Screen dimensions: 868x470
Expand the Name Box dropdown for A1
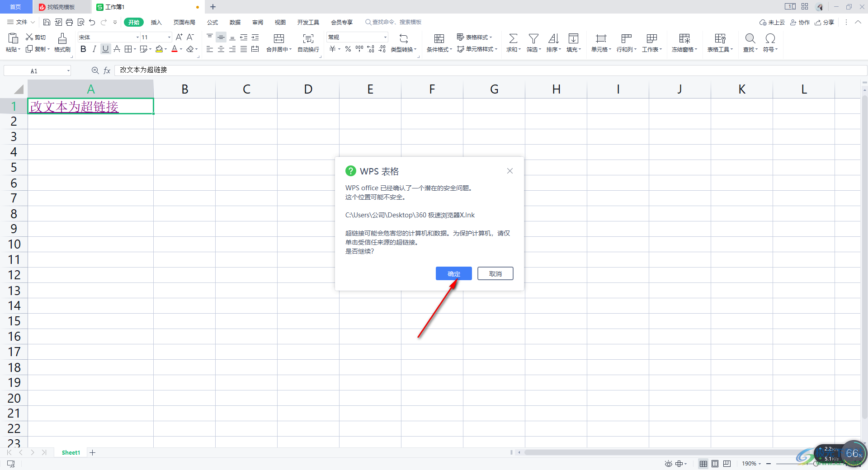(x=68, y=70)
